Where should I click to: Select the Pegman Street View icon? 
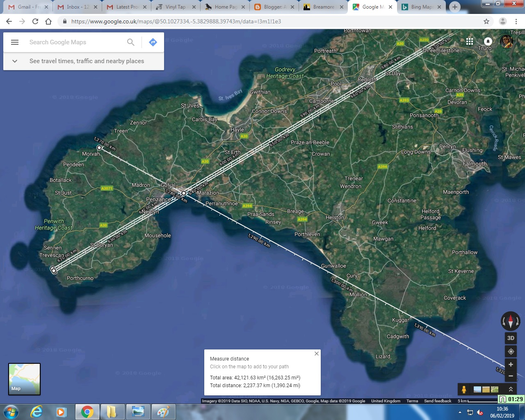(465, 389)
